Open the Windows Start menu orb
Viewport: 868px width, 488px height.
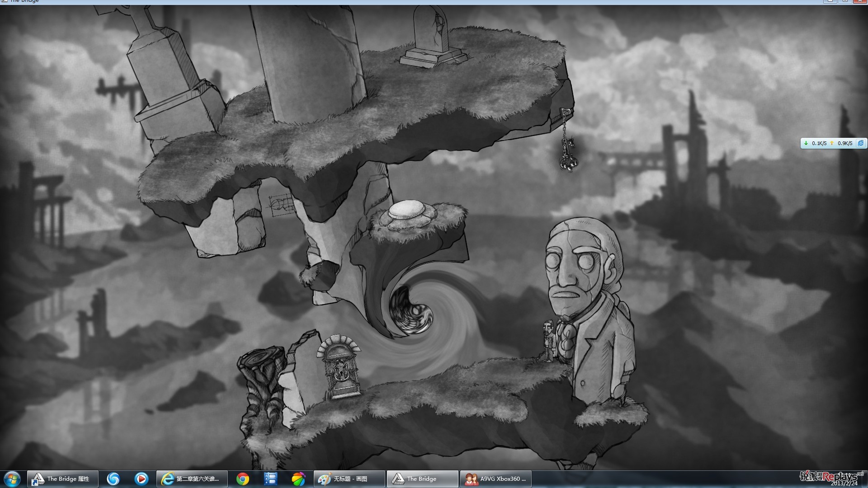point(12,479)
